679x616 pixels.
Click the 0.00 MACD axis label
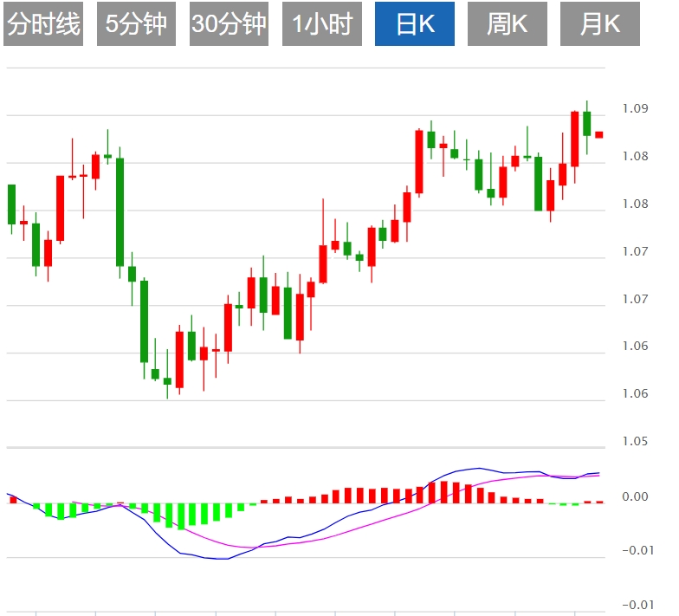tap(636, 496)
